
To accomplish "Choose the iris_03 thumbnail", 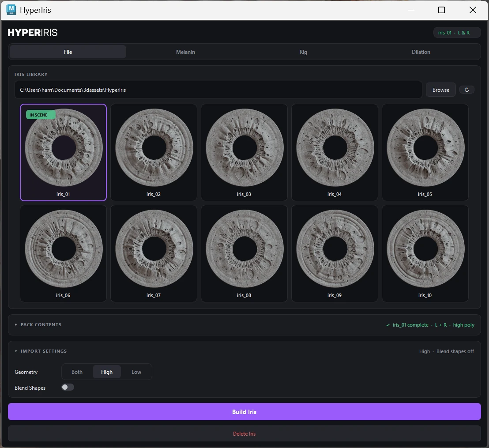I will (244, 152).
